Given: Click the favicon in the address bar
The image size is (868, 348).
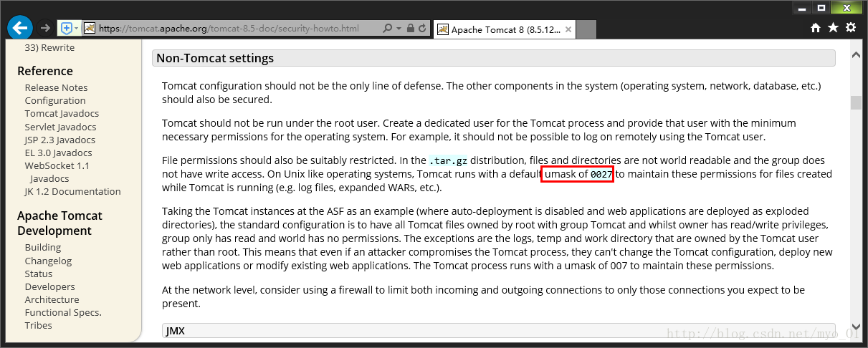Looking at the screenshot, I should (x=90, y=28).
